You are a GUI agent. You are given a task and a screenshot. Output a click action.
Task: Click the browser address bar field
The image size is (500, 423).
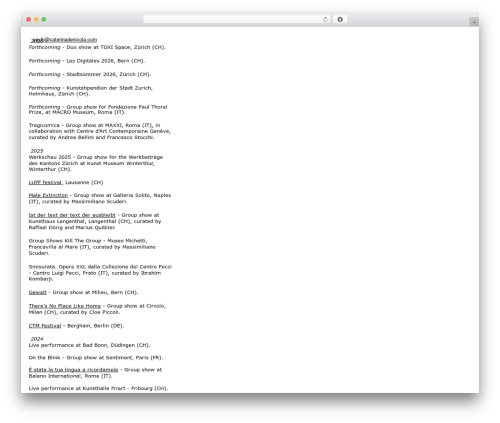tap(237, 19)
